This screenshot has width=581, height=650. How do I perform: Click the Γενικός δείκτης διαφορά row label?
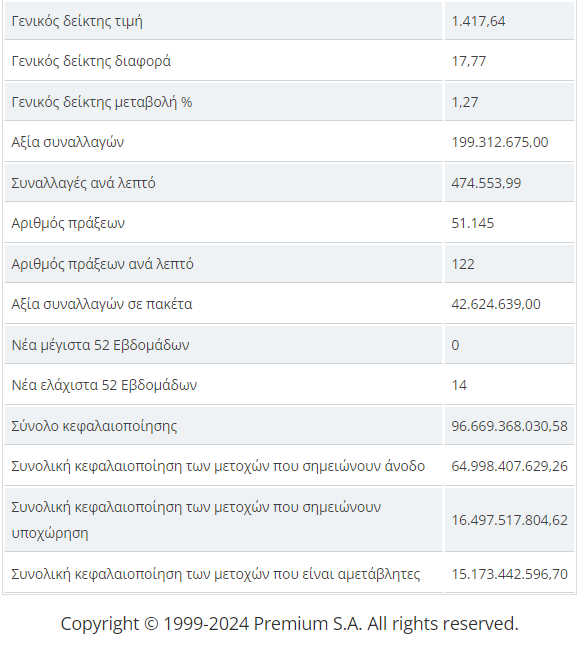pos(91,61)
